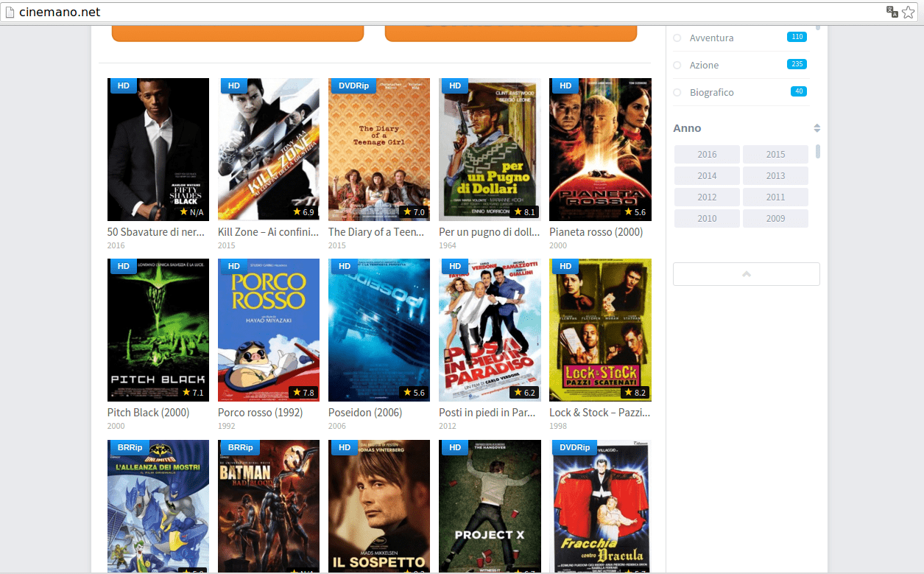
Task: Open 'Per un pugno di doll...' title link
Action: (x=489, y=232)
